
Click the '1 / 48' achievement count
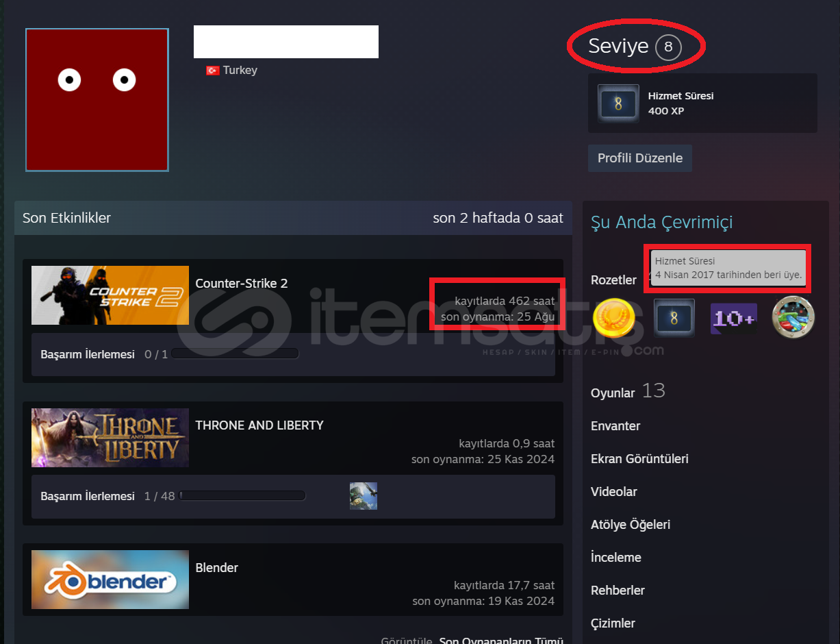click(x=160, y=496)
